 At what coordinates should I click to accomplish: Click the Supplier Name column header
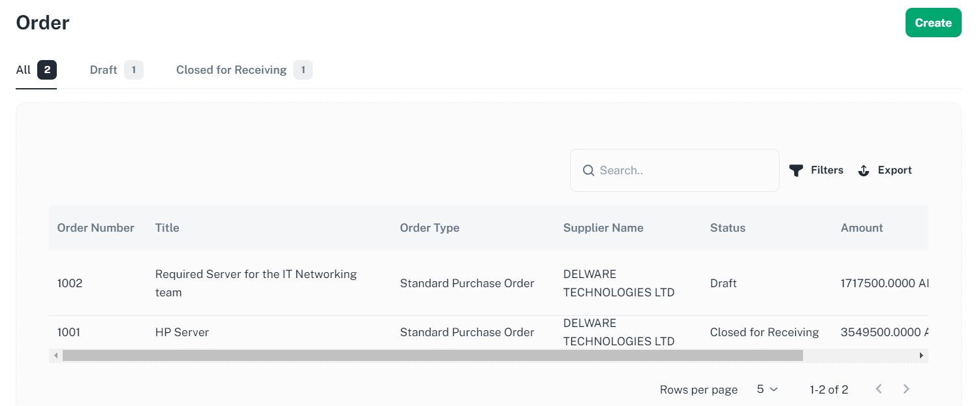pyautogui.click(x=603, y=228)
